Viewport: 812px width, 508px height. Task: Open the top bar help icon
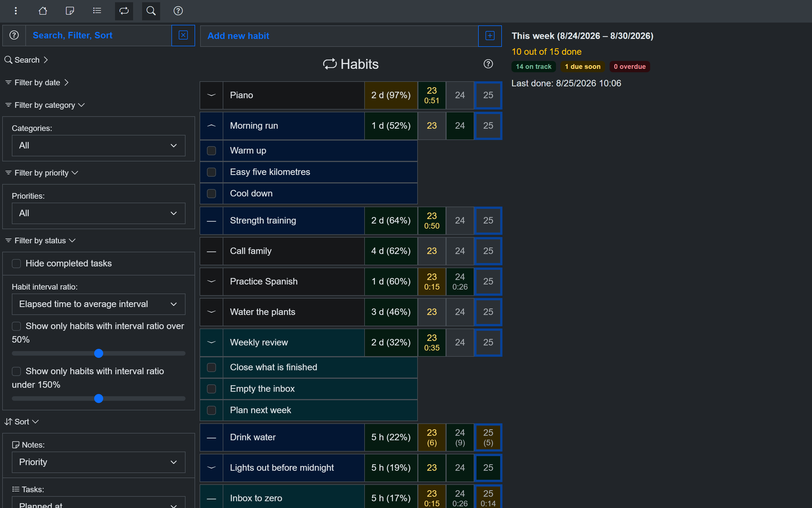[x=178, y=11]
